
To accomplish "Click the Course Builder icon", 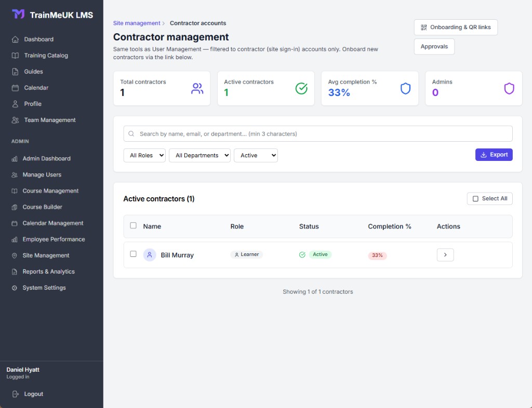I will click(x=14, y=207).
